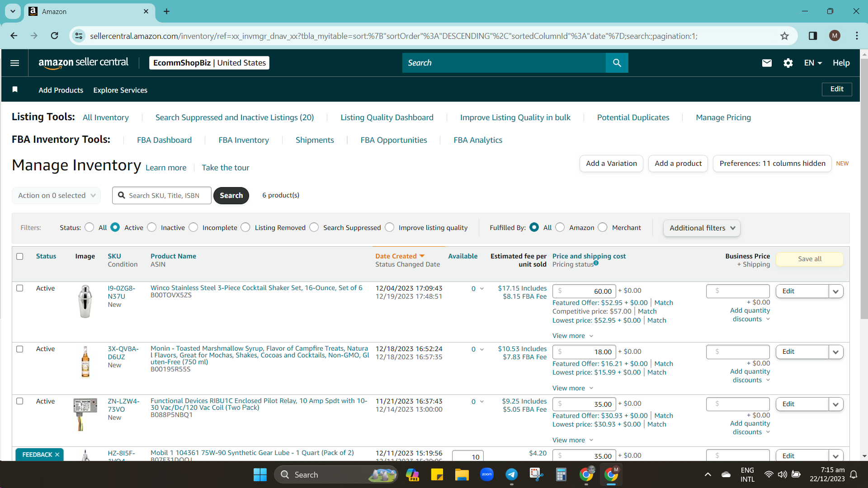The height and width of the screenshot is (488, 868).
Task: Open Edit dropdown arrow for Winco Shaker row
Action: pyautogui.click(x=836, y=291)
